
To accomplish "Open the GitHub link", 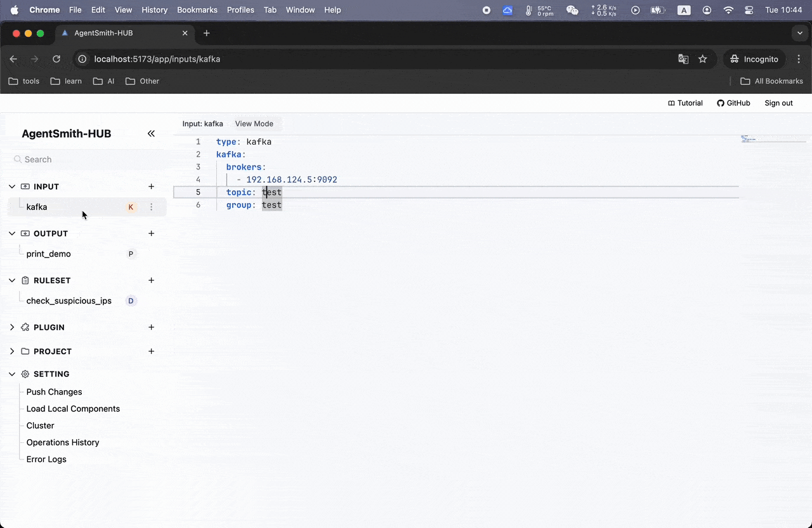I will [x=733, y=103].
